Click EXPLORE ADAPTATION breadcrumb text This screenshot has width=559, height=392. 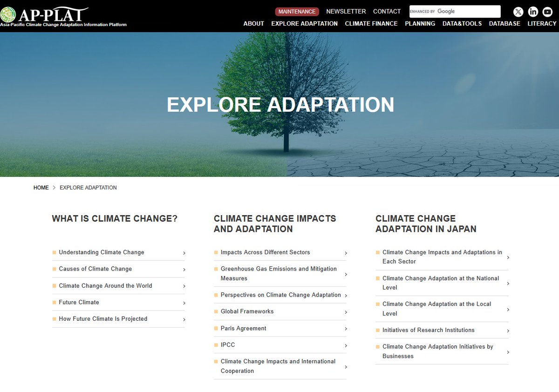(88, 188)
